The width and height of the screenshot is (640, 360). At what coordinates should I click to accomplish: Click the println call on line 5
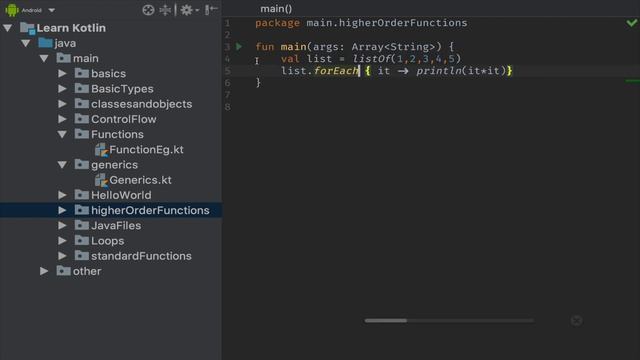click(439, 71)
